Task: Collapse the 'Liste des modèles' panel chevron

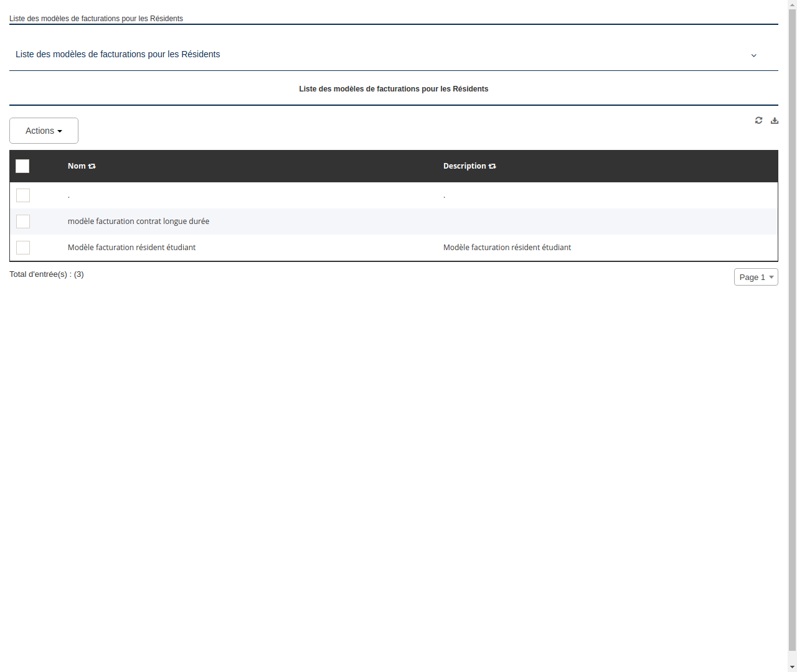Action: [x=753, y=55]
